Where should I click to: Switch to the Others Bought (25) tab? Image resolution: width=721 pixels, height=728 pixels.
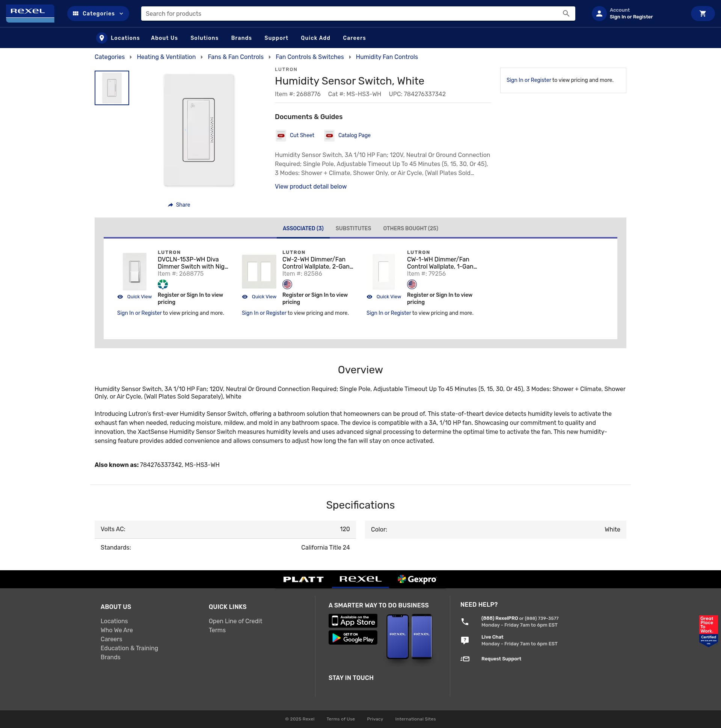pyautogui.click(x=410, y=228)
